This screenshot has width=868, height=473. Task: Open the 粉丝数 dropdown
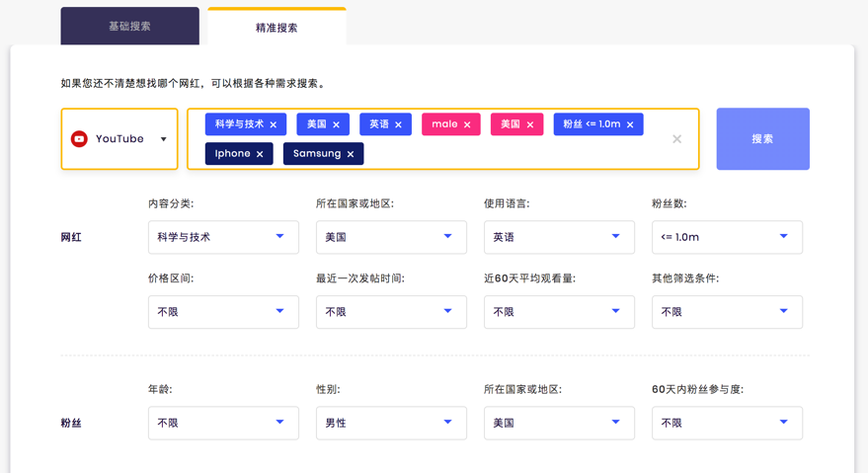[727, 237]
